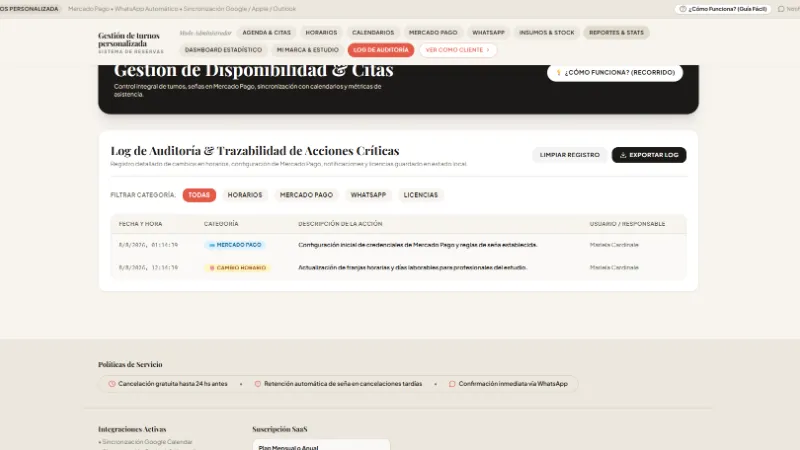This screenshot has height=450, width=800.
Task: Click the clock icon by Cancelación gratuita
Action: [x=112, y=384]
